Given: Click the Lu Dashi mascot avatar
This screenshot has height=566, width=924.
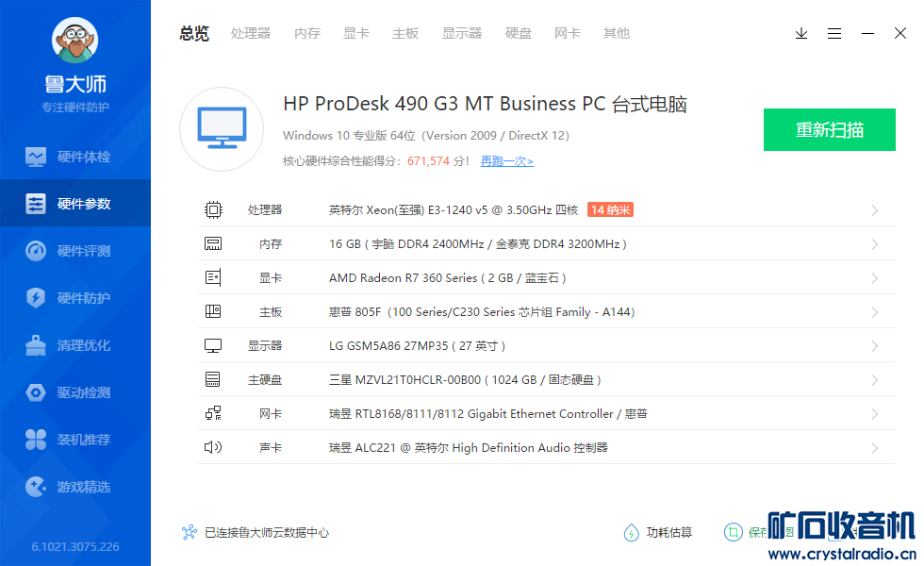Looking at the screenshot, I should (74, 40).
